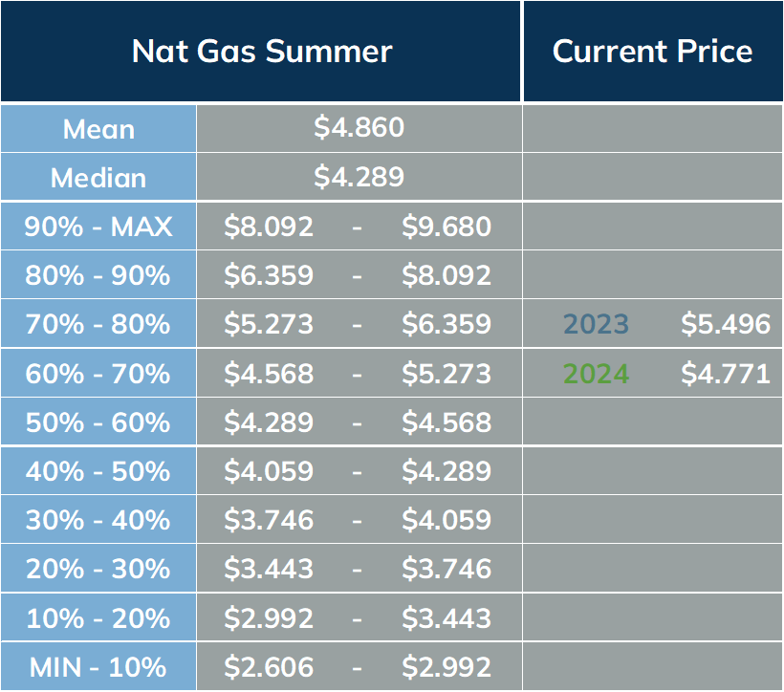Select the 10% - 20% row label
Image resolution: width=784 pixels, height=692 pixels.
coord(98,618)
